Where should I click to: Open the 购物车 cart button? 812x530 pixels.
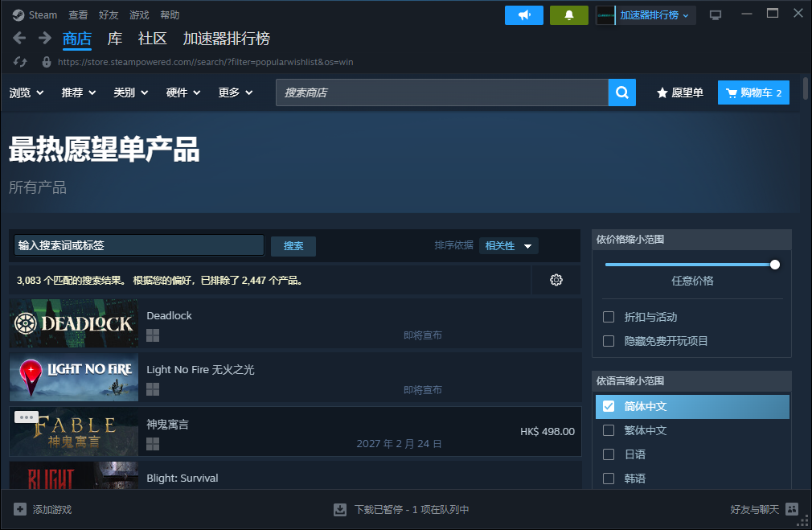(753, 92)
